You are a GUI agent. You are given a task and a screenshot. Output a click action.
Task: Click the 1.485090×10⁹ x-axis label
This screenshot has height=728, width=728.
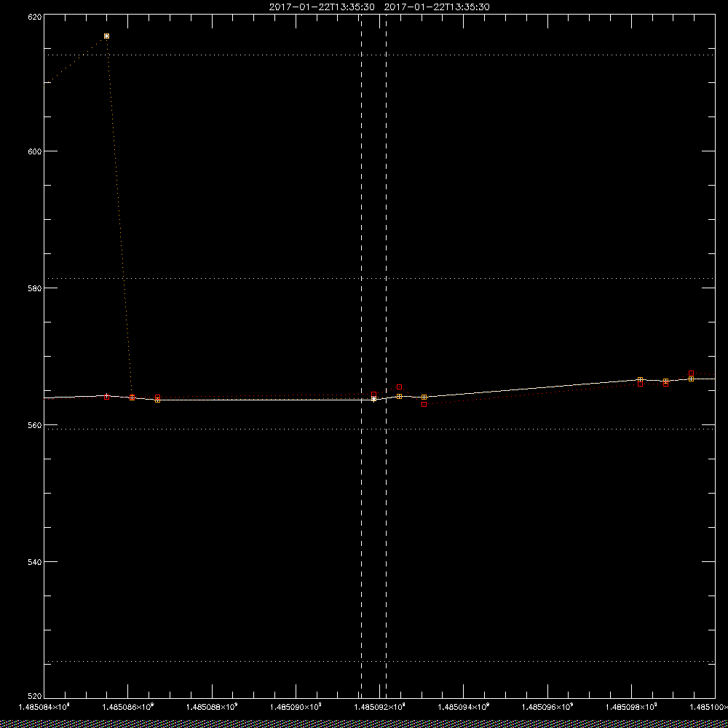[296, 707]
